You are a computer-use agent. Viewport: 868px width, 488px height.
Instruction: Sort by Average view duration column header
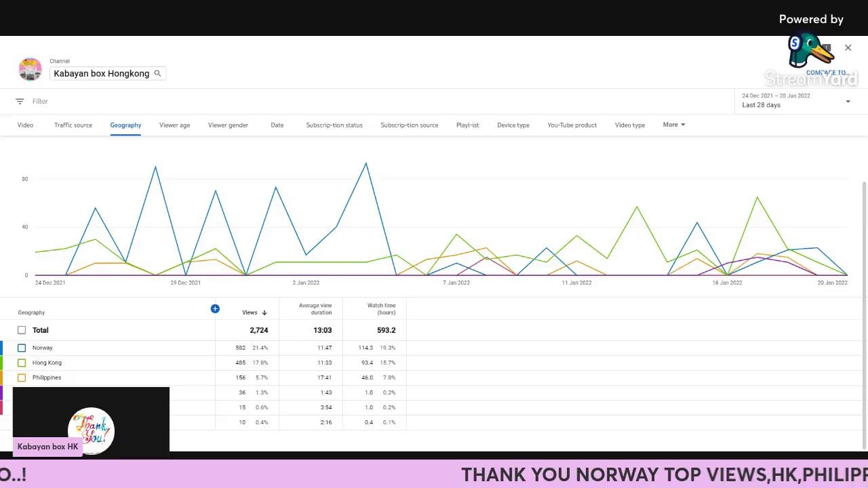coord(315,309)
